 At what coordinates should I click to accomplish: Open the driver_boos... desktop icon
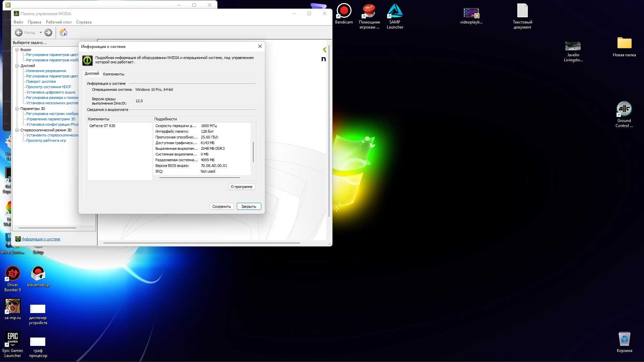click(12, 243)
